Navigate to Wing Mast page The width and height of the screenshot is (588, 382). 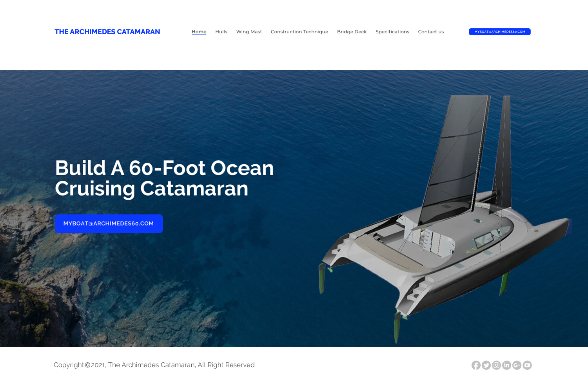249,32
